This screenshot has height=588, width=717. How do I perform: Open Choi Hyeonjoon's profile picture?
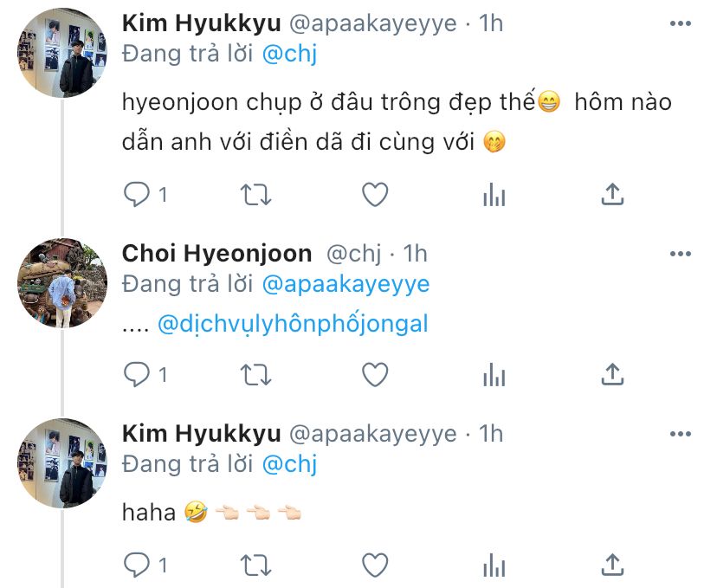61,282
